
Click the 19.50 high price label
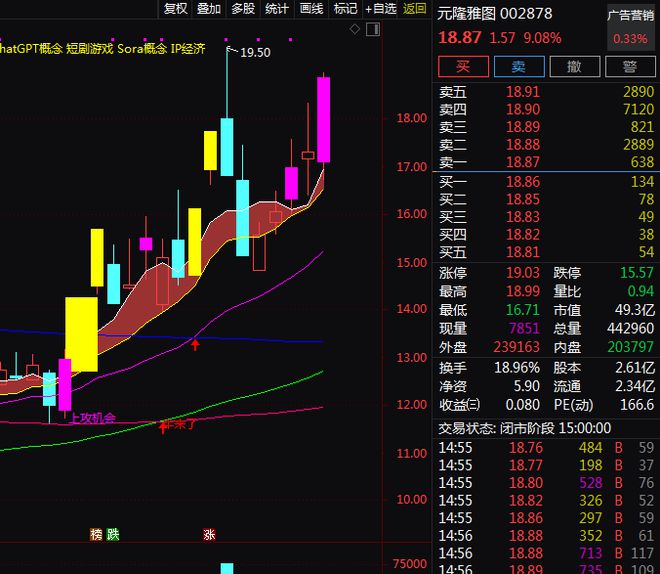[255, 53]
